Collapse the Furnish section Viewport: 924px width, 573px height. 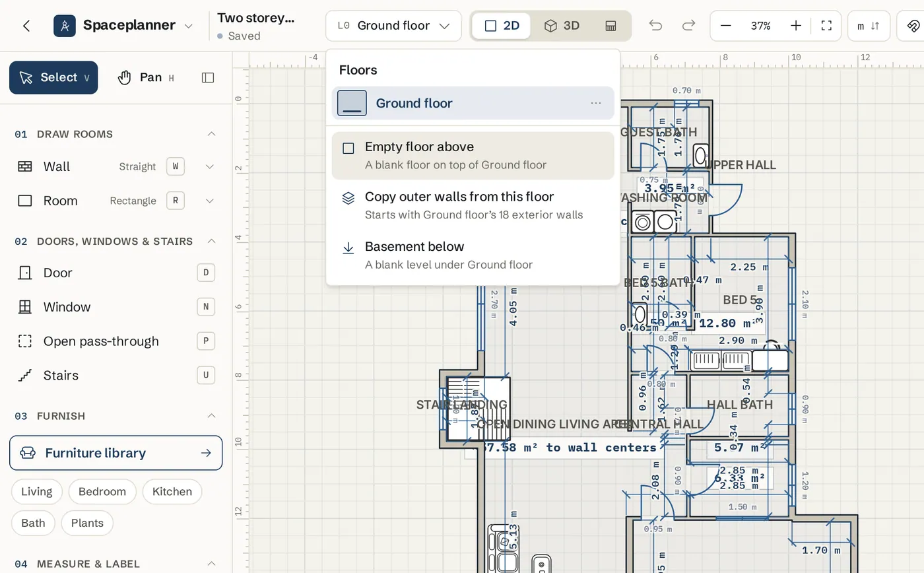[211, 416]
